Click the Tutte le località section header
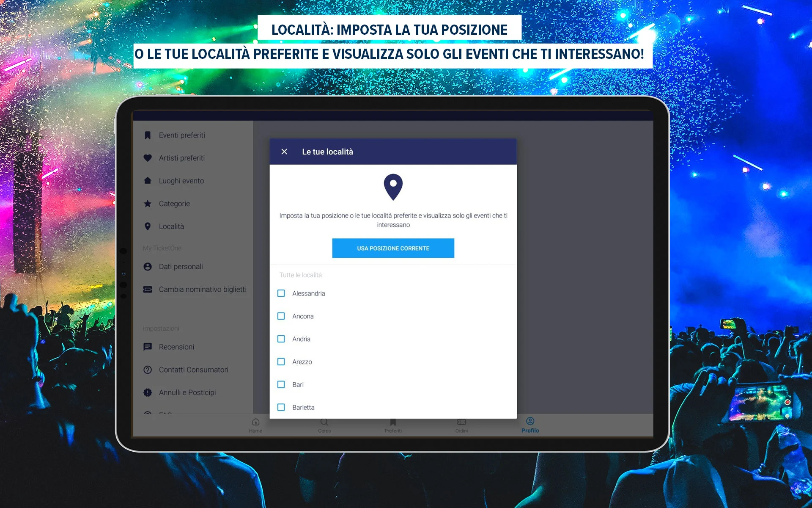 (x=300, y=275)
